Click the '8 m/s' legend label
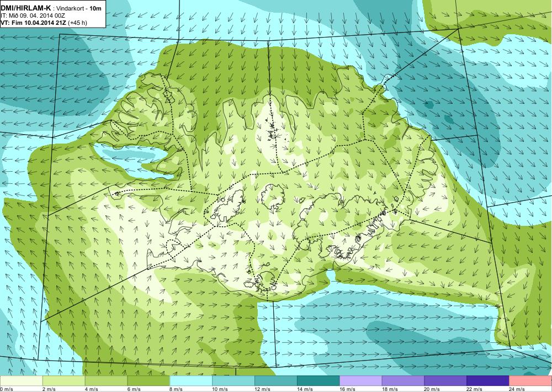This screenshot has width=552, height=392. pos(177,389)
